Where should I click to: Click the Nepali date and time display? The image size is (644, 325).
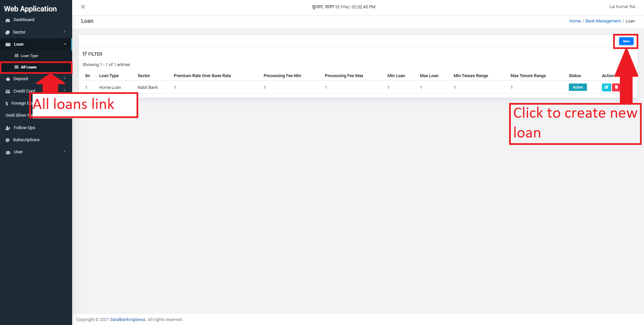click(x=344, y=7)
